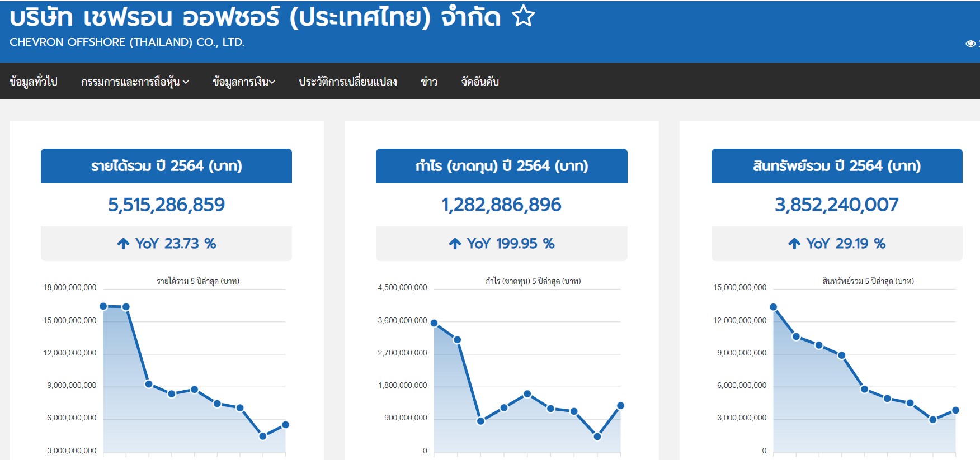The height and width of the screenshot is (460, 980).
Task: Go to the ข่าว menu item
Action: click(429, 82)
